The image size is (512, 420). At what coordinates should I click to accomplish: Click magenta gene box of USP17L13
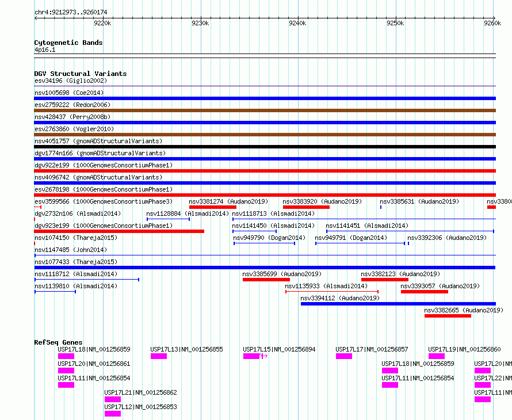159,356
